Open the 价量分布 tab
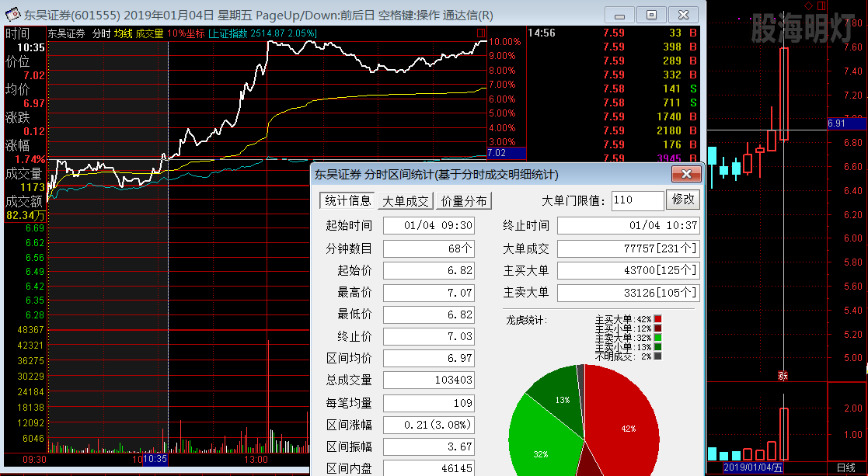 pyautogui.click(x=464, y=200)
